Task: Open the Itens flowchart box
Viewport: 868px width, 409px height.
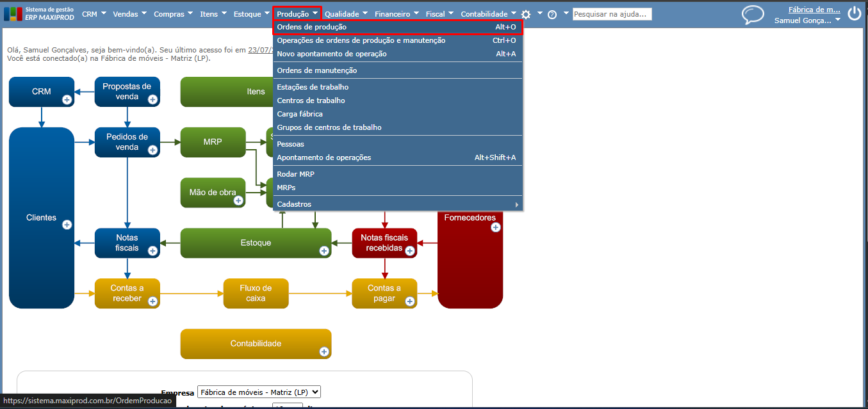Action: (227, 92)
